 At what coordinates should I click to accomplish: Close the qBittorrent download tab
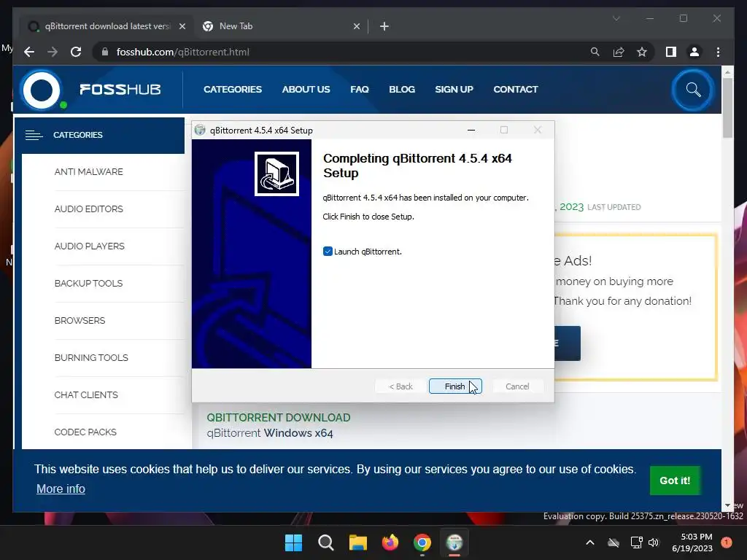pos(182,26)
